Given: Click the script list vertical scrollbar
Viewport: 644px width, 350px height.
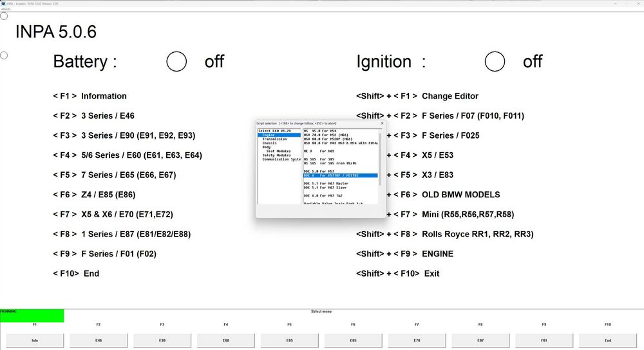Looking at the screenshot, I should click(380, 168).
